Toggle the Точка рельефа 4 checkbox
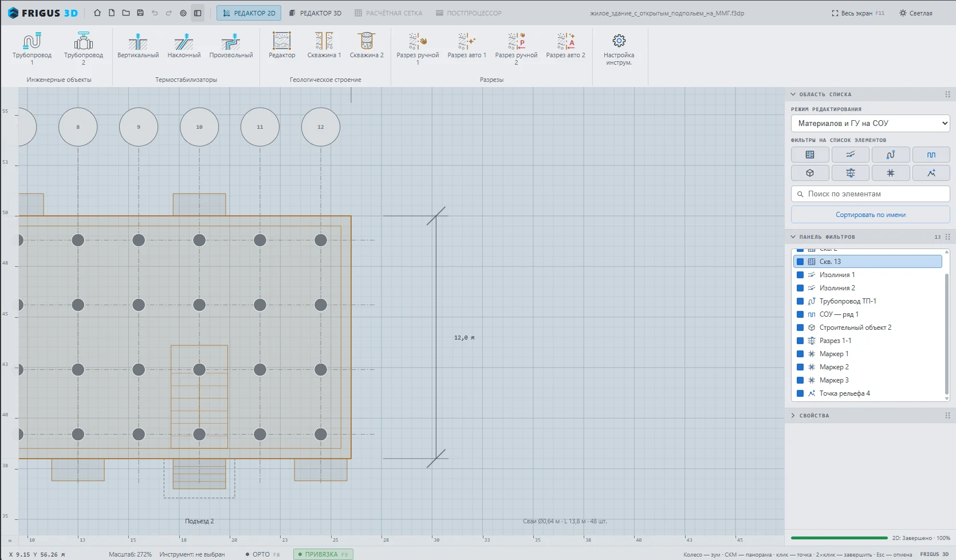Screen dimensions: 956x560 800,393
